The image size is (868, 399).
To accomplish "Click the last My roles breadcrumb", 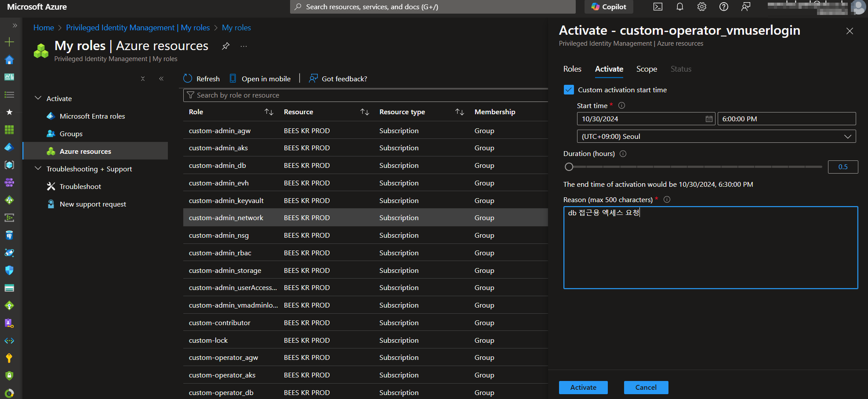I will 236,28.
